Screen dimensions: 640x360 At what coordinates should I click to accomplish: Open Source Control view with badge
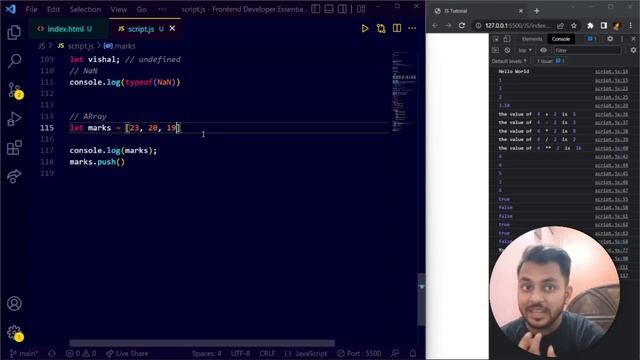(x=15, y=90)
